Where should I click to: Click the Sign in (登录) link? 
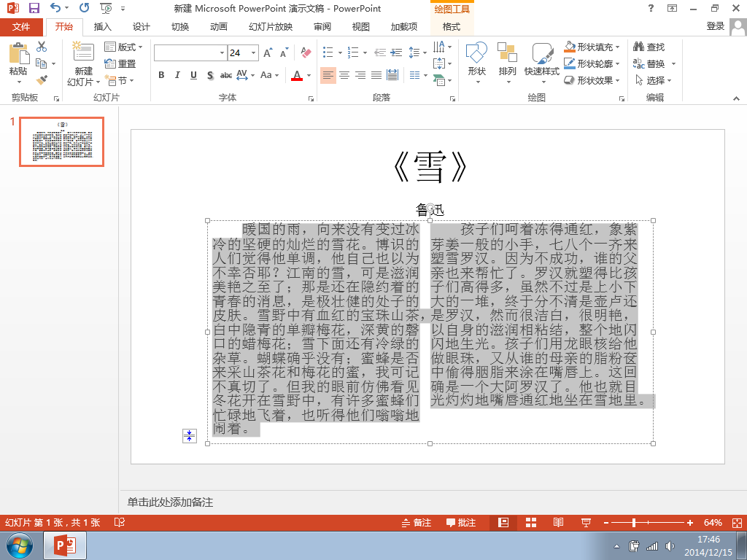715,26
